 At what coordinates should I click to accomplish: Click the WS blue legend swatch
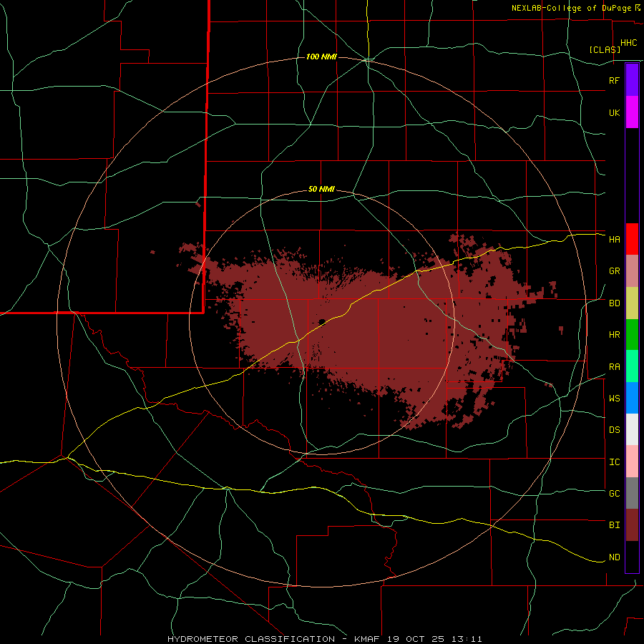pos(632,398)
